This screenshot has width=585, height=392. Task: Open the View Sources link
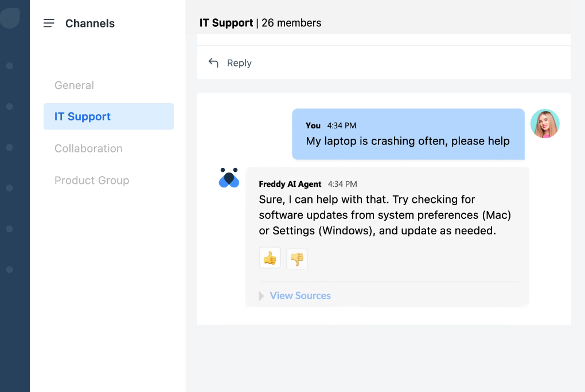click(x=300, y=296)
